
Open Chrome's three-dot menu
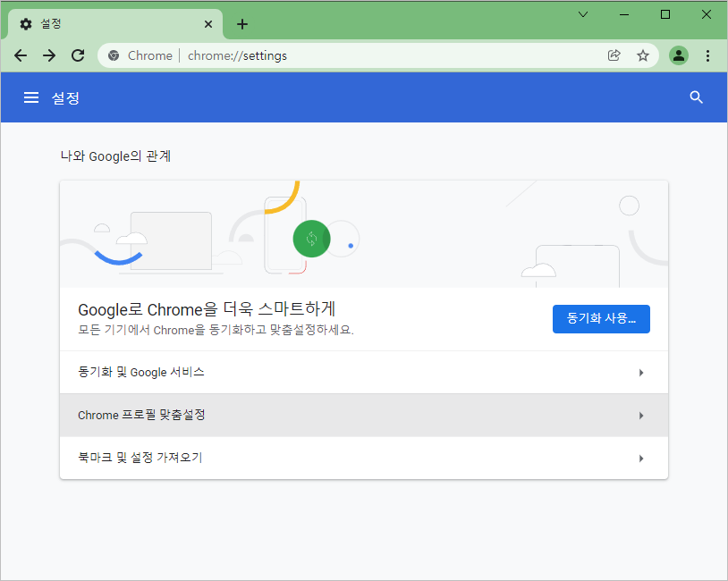(x=707, y=55)
